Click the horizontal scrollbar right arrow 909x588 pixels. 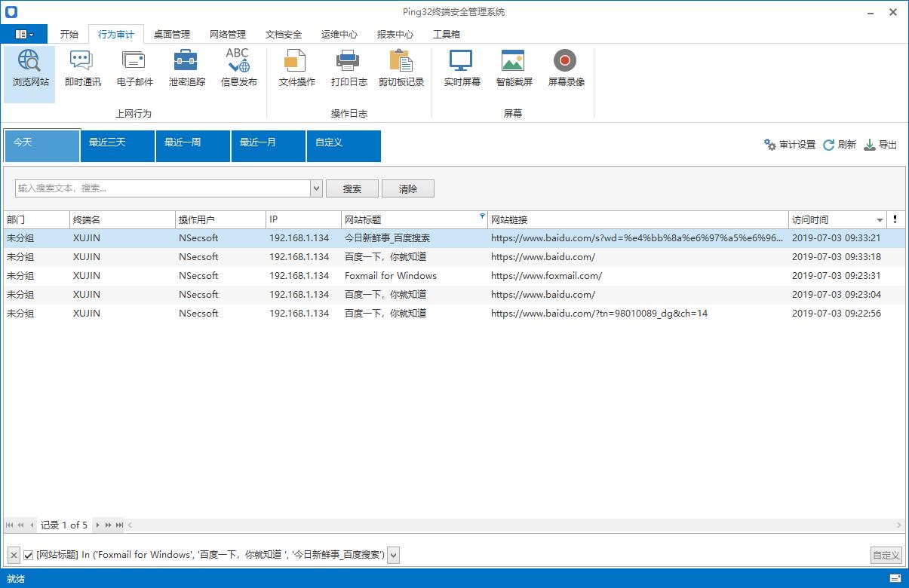(x=899, y=525)
